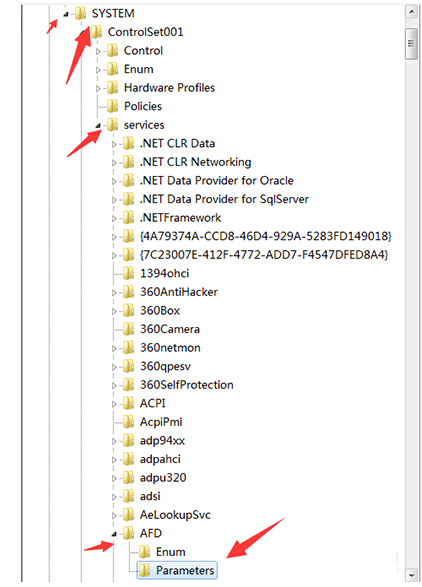Select the ACPI key label
Viewport: 422px width, 587px height.
[152, 403]
